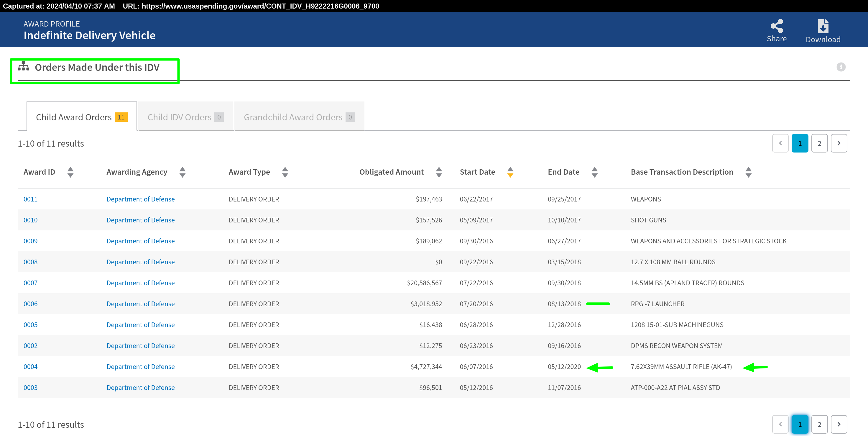
Task: Open award ID 0008 link
Action: pos(30,262)
